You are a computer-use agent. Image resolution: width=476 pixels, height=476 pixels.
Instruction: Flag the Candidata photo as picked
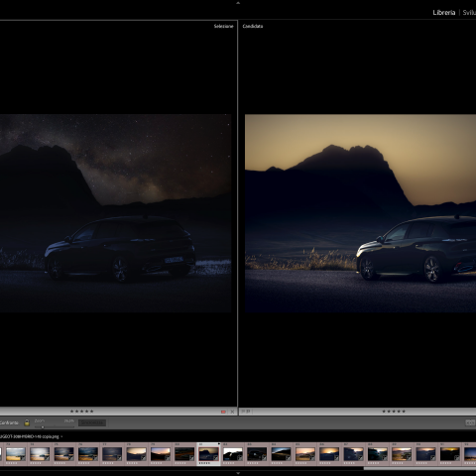(243, 412)
